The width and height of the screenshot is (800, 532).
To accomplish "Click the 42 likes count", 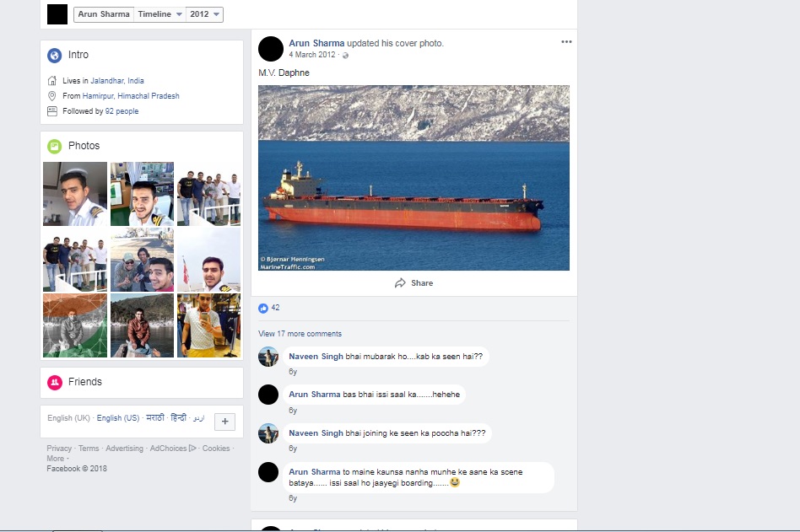I will point(275,308).
